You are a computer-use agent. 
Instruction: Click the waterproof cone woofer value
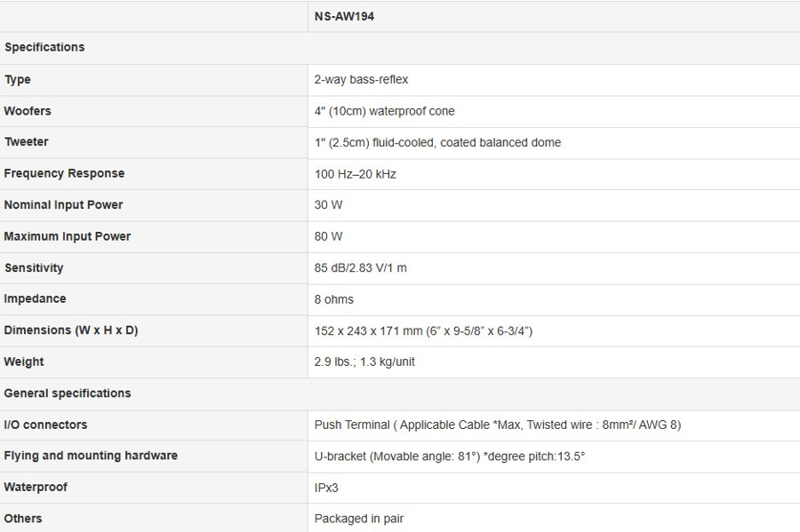click(x=384, y=111)
